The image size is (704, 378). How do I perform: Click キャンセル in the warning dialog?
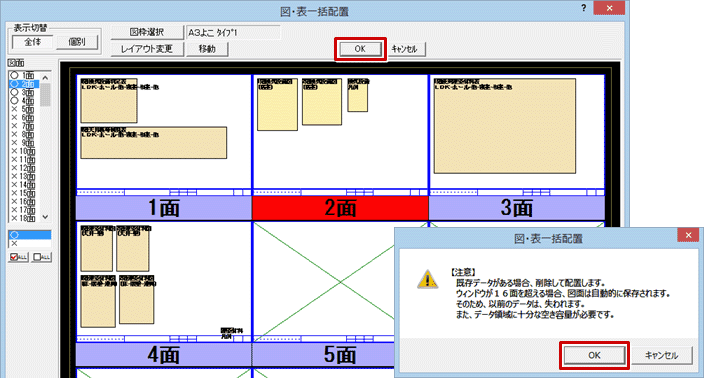click(x=661, y=355)
